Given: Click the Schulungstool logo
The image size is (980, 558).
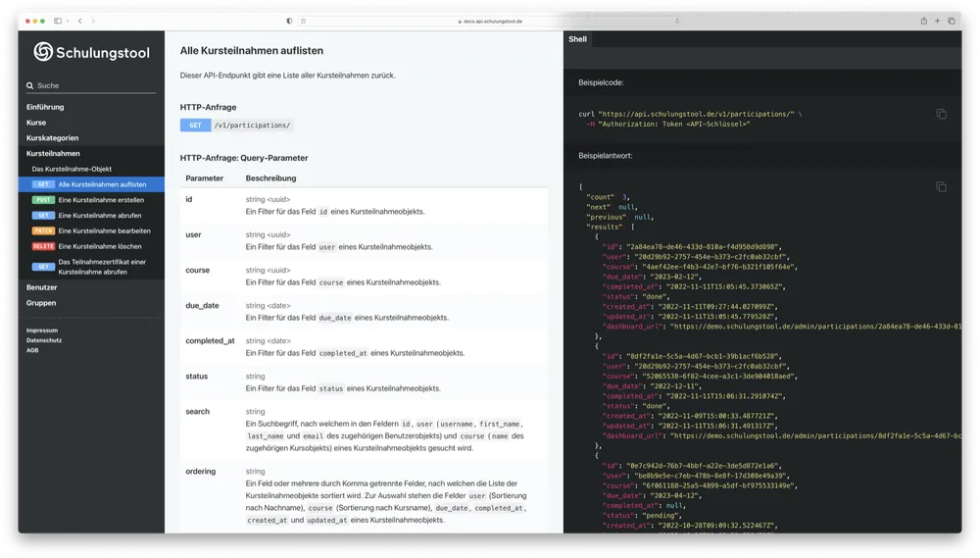Looking at the screenshot, I should click(92, 52).
